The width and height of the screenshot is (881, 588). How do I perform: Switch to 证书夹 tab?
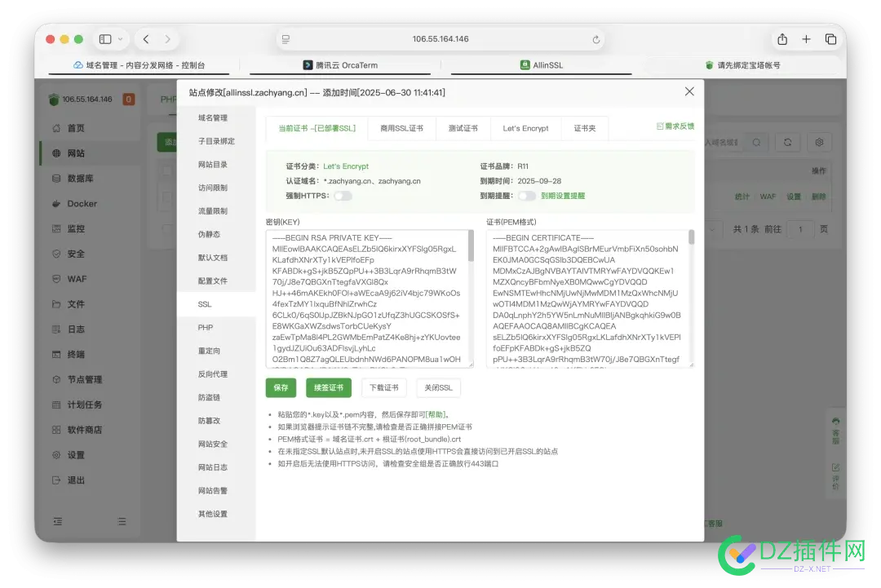tap(584, 129)
